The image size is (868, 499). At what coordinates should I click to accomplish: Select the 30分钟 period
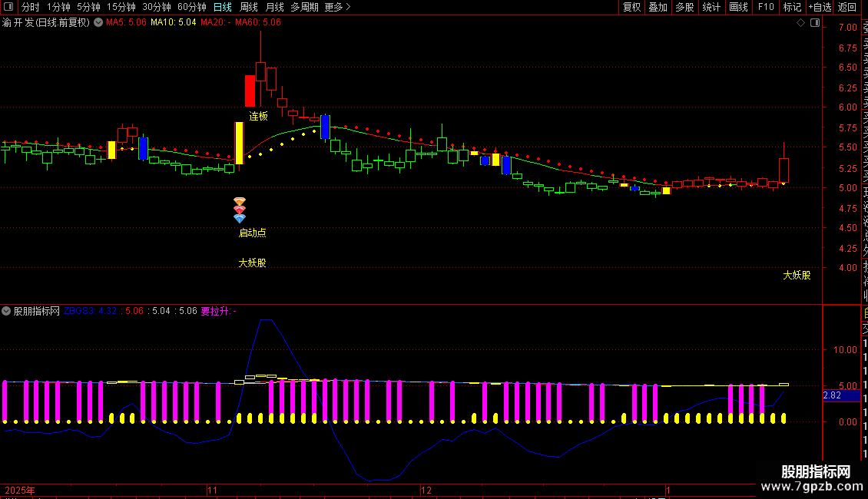pyautogui.click(x=157, y=7)
